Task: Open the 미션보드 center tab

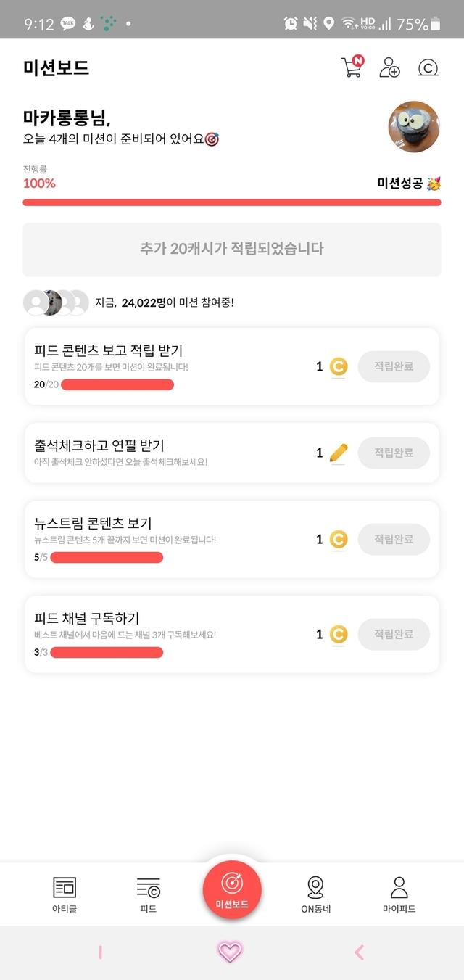Action: [x=232, y=889]
